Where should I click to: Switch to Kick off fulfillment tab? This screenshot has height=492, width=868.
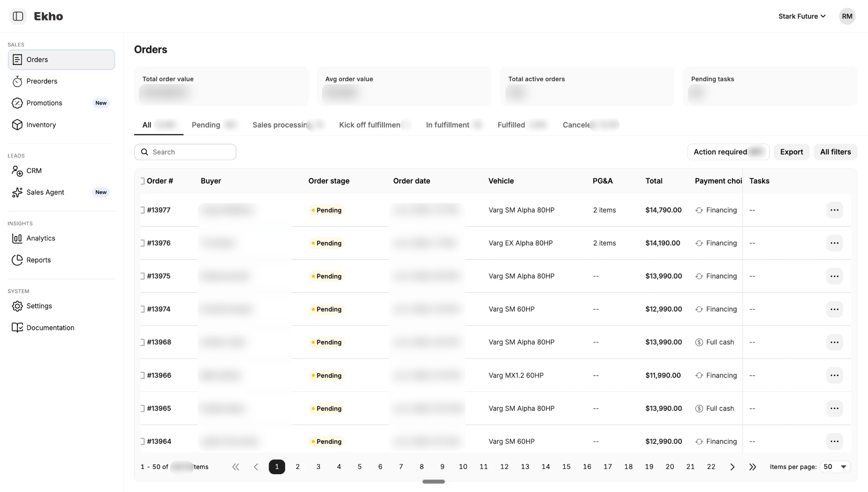(375, 125)
